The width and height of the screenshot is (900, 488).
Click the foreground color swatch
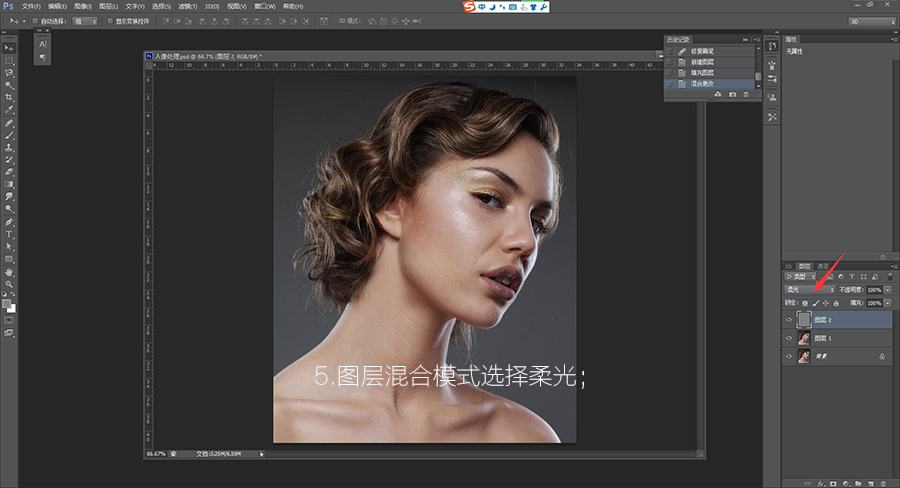tap(7, 303)
